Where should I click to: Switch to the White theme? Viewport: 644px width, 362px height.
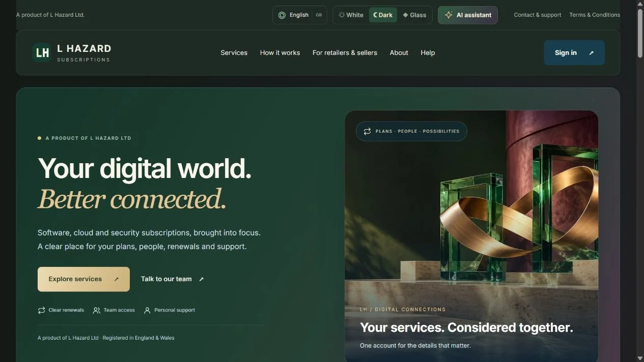click(x=351, y=15)
